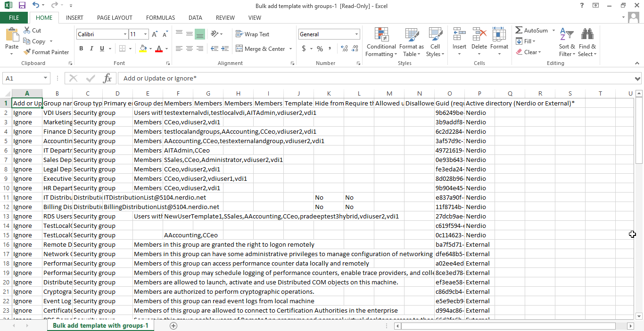Undo the last action
The image size is (644, 331).
36,5
